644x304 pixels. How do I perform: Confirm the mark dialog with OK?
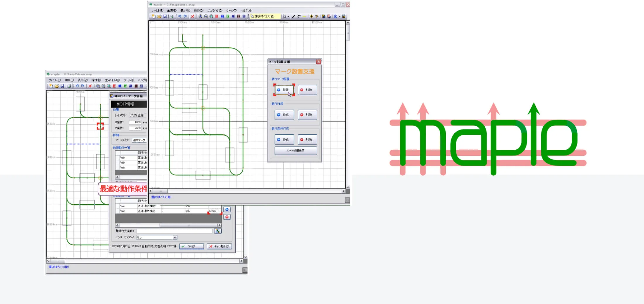tap(191, 246)
